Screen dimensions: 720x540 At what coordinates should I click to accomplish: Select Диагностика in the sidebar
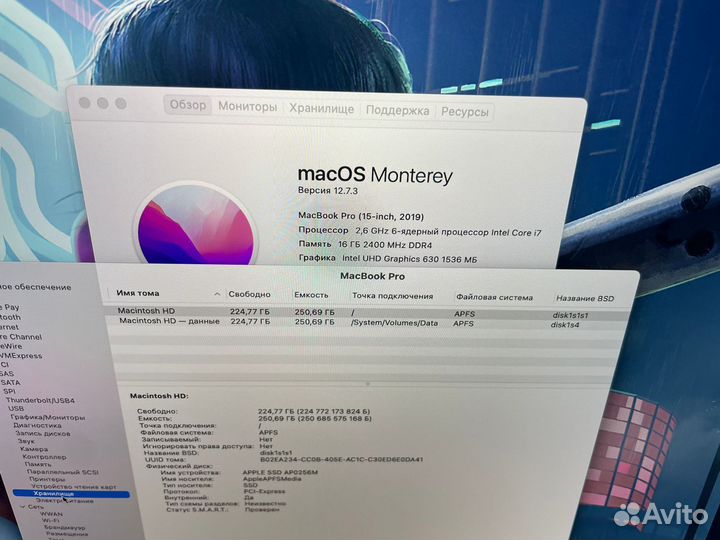click(37, 425)
